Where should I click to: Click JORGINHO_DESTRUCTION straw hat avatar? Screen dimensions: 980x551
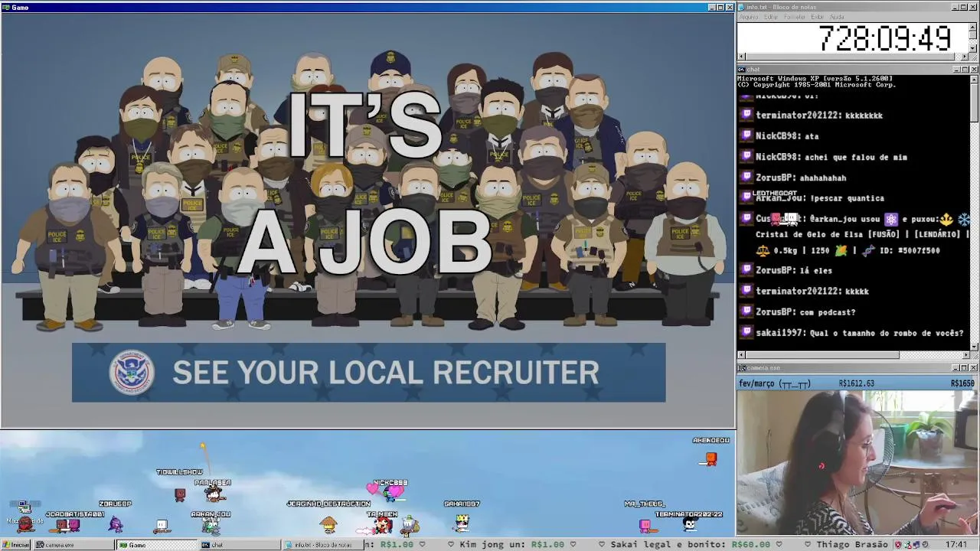click(x=328, y=523)
